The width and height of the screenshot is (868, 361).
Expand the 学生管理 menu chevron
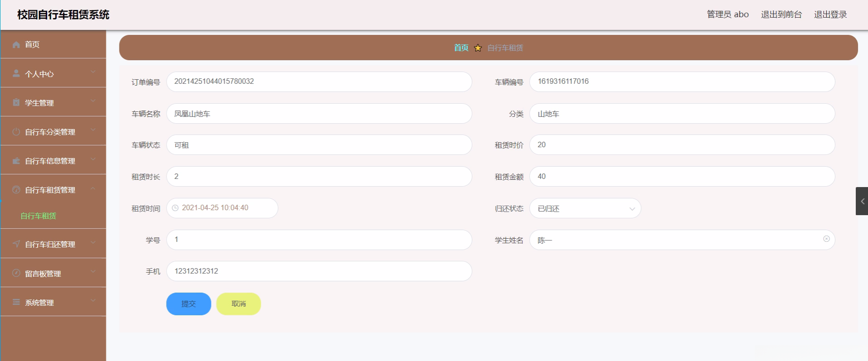coord(93,101)
